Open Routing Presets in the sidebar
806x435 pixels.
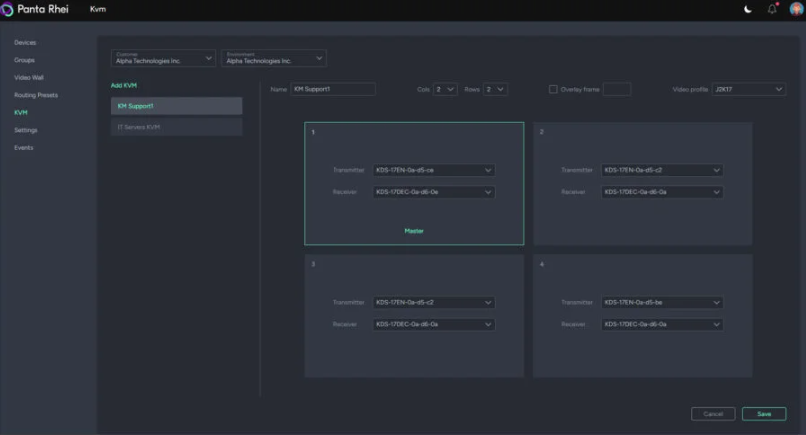[x=36, y=95]
